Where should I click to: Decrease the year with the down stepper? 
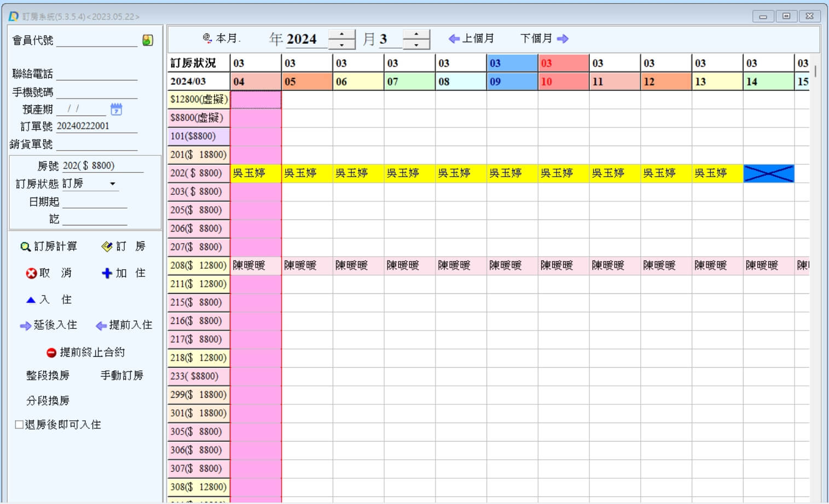click(x=342, y=44)
